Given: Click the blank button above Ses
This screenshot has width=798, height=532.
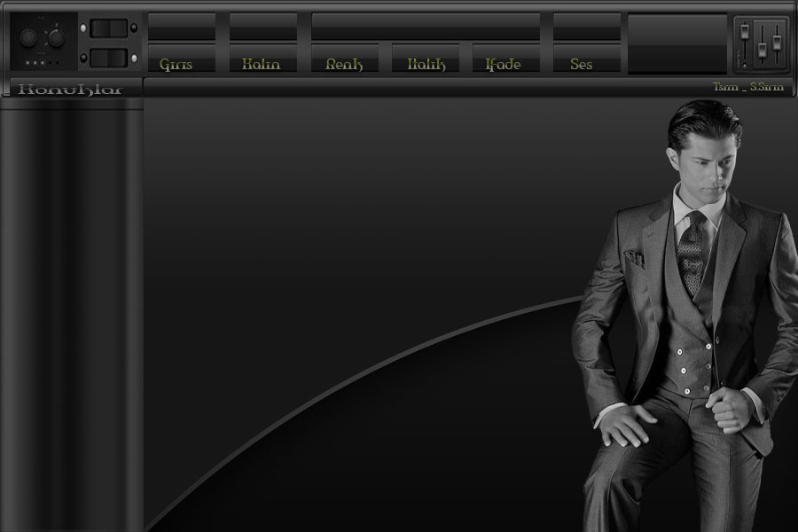Looking at the screenshot, I should click(x=586, y=27).
